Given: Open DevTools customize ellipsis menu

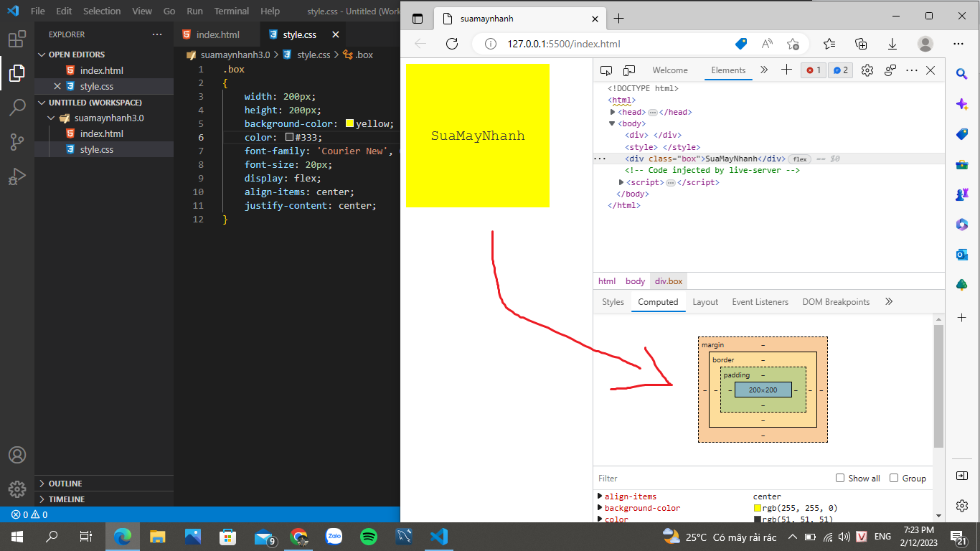Looking at the screenshot, I should point(912,70).
